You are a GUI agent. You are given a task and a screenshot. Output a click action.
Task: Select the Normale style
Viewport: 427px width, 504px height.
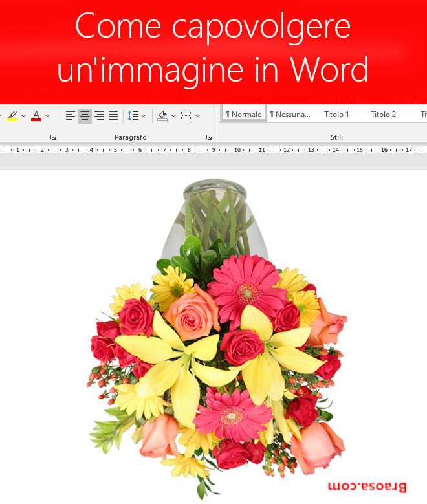(x=243, y=115)
